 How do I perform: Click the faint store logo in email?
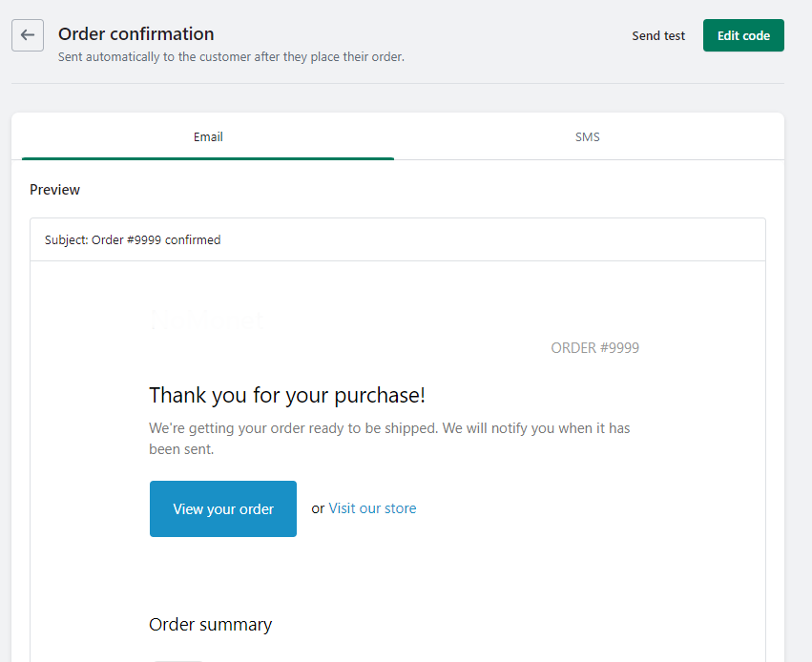(x=207, y=321)
